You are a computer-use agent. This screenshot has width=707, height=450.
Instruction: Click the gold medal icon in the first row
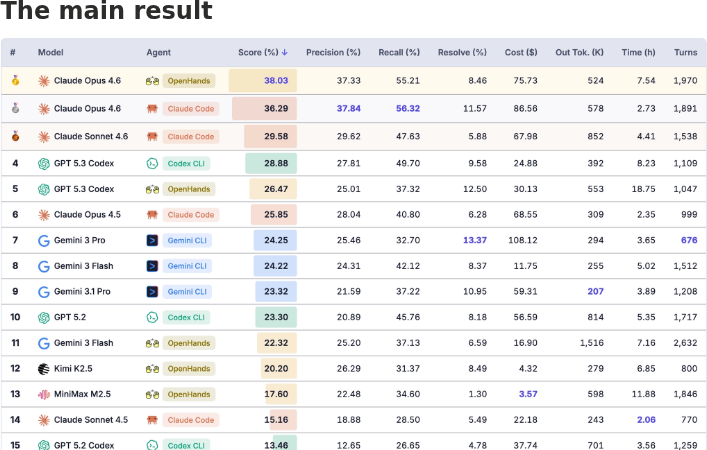(x=15, y=81)
